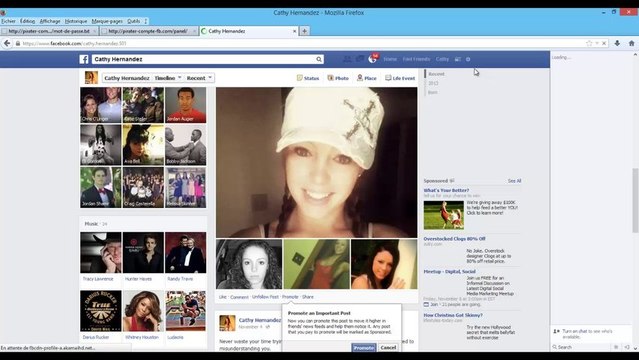639x360 pixels.
Task: Open the black-and-white curly hair photo
Action: pos(249,264)
